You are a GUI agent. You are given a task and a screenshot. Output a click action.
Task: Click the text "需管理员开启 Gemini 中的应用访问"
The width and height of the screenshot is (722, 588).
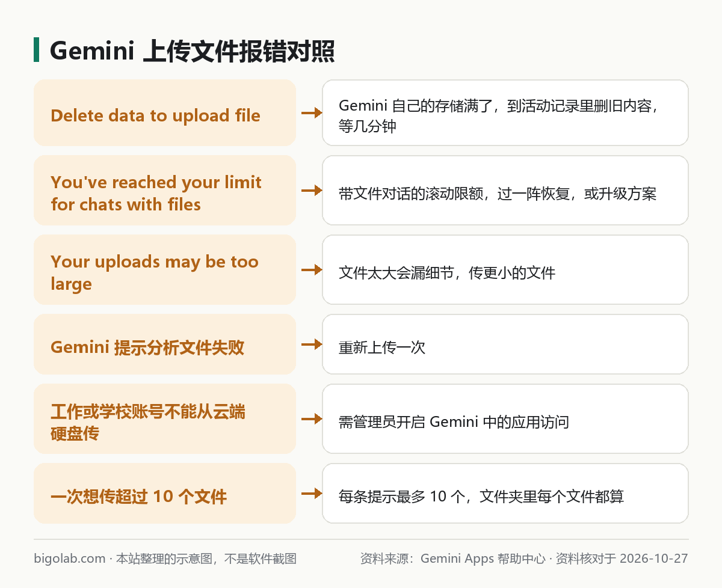click(454, 422)
